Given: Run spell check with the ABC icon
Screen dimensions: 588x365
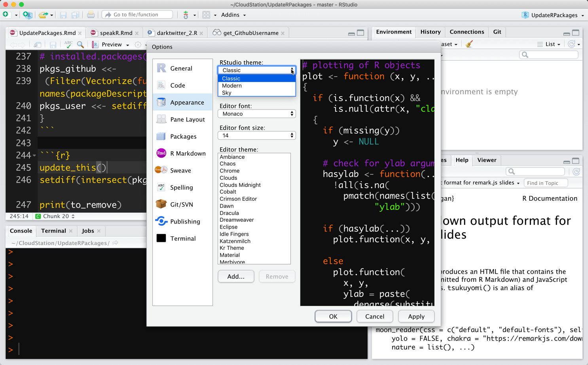Looking at the screenshot, I should (68, 44).
